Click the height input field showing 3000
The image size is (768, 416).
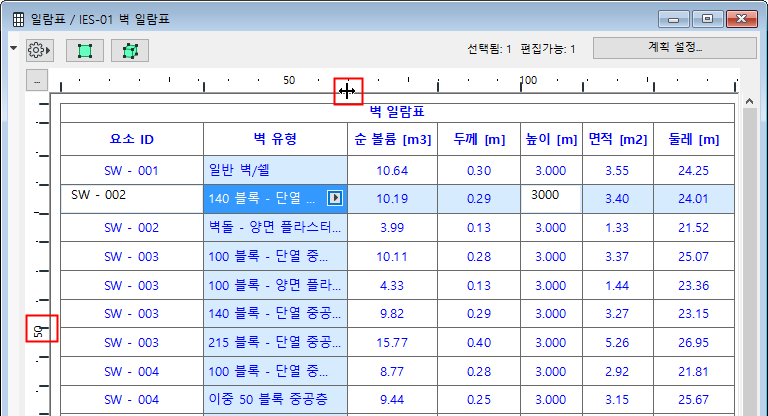click(x=551, y=199)
